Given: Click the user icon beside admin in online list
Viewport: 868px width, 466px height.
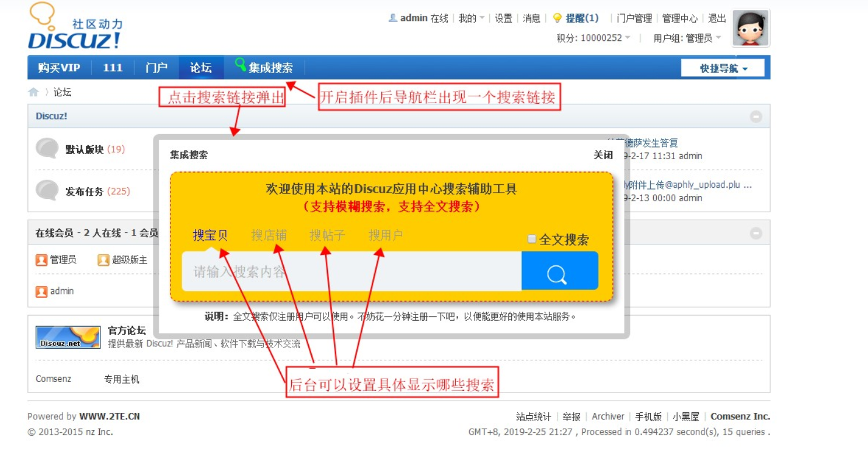Looking at the screenshot, I should tap(41, 291).
